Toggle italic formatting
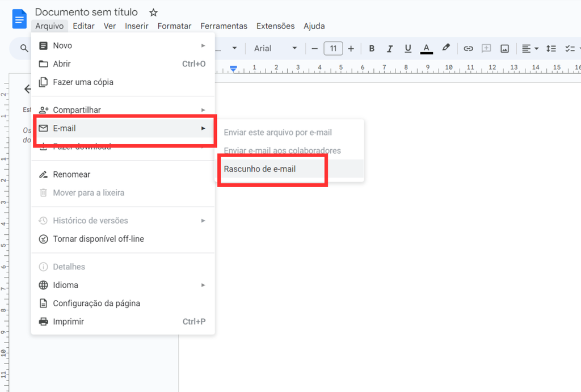 (389, 49)
